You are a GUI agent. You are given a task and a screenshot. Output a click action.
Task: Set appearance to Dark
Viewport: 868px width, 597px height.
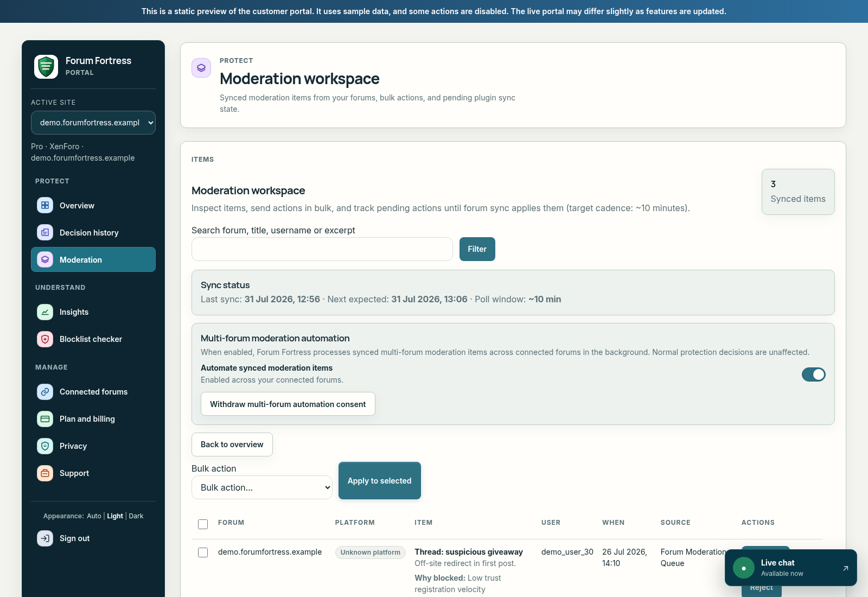pyautogui.click(x=136, y=516)
